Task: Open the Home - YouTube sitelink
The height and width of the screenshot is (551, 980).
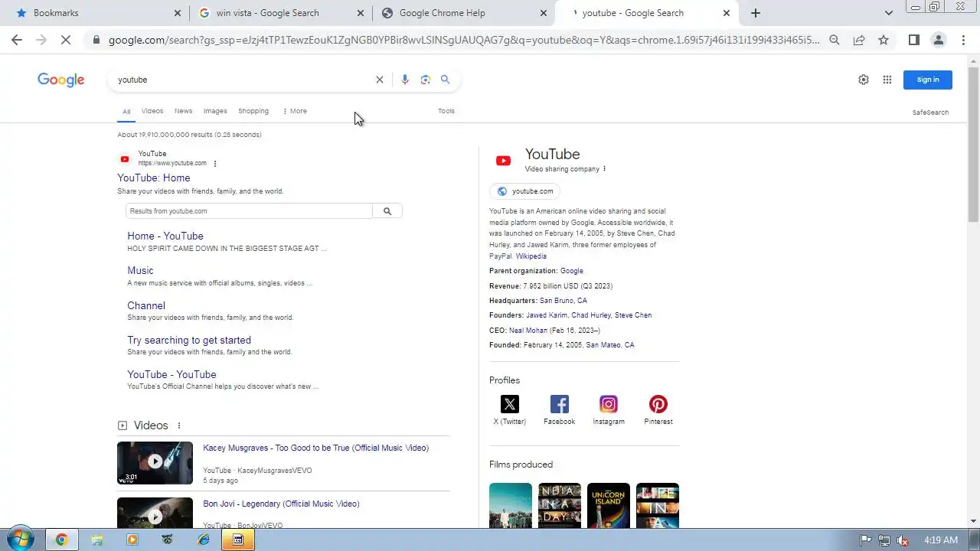Action: click(x=165, y=236)
